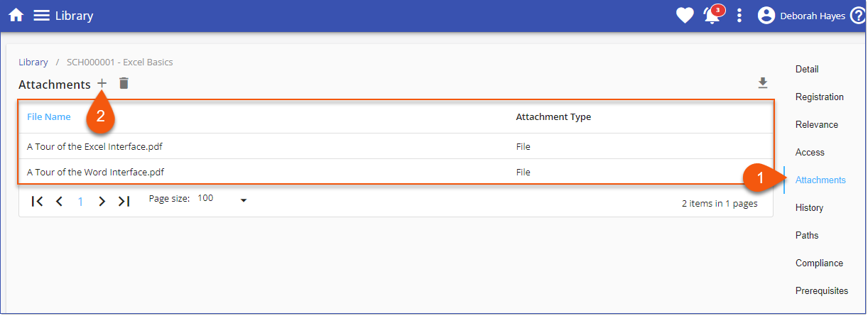The height and width of the screenshot is (316, 868).
Task: Switch to the History tab
Action: (809, 207)
